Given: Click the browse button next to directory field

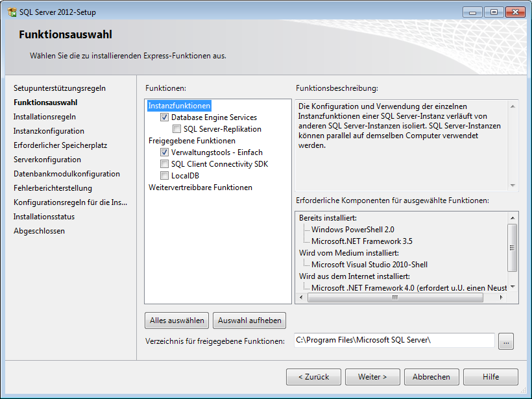Looking at the screenshot, I should tap(506, 341).
